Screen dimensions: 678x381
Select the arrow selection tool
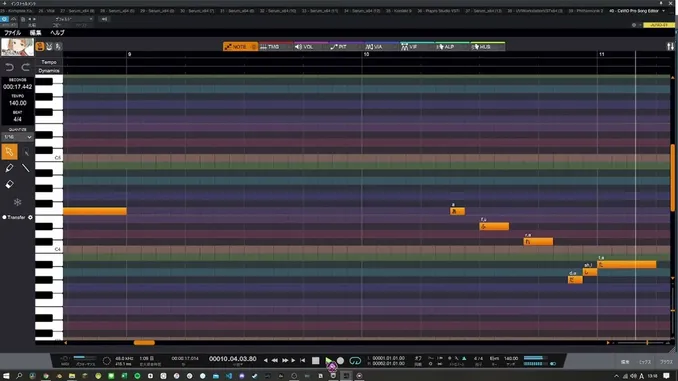(10, 152)
